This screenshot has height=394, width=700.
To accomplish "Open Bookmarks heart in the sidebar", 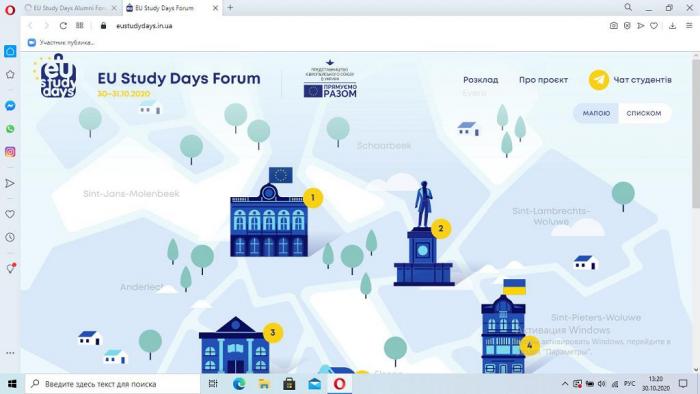I will (x=10, y=214).
